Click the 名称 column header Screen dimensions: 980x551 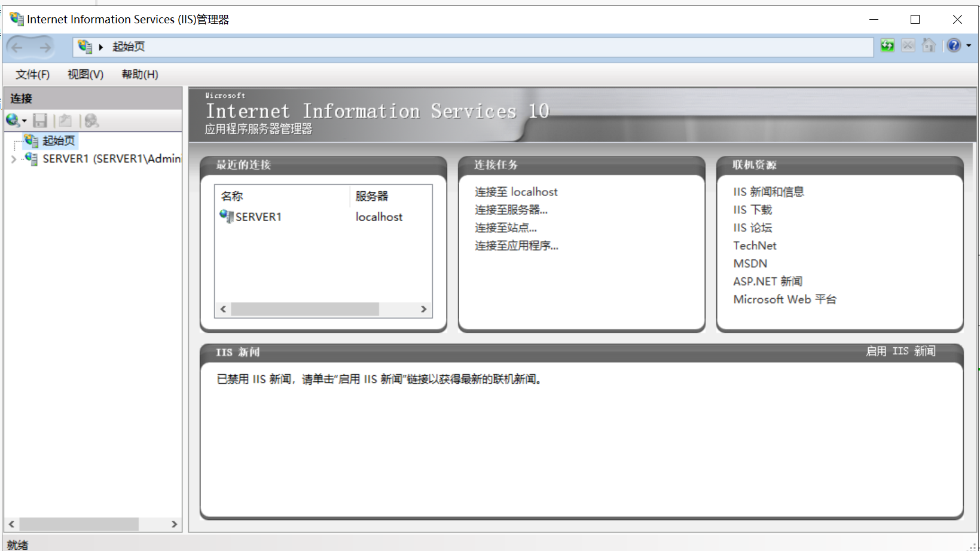point(282,196)
